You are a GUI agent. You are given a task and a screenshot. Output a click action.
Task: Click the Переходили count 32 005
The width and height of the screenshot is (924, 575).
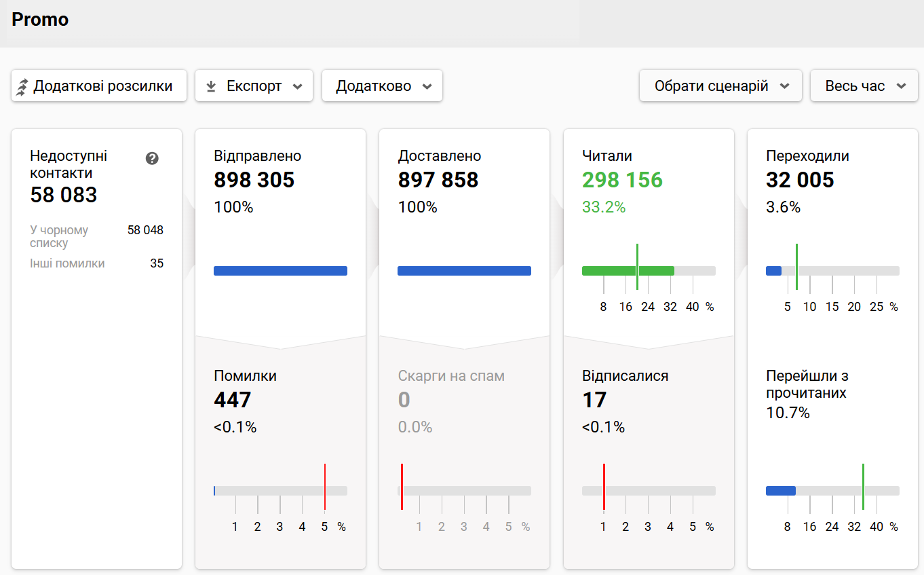800,180
